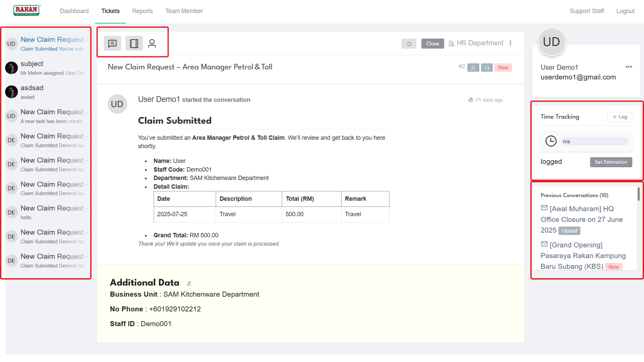
Task: Open the notes notebook view icon
Action: pos(134,44)
